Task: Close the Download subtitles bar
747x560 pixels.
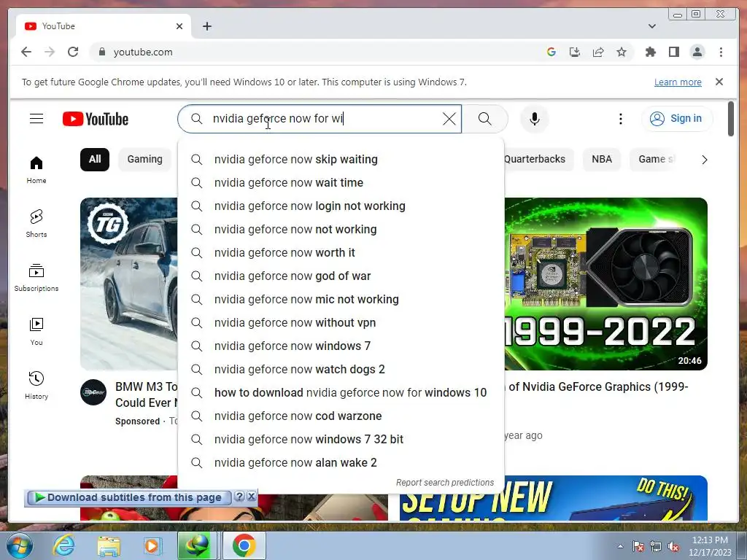Action: pyautogui.click(x=252, y=497)
